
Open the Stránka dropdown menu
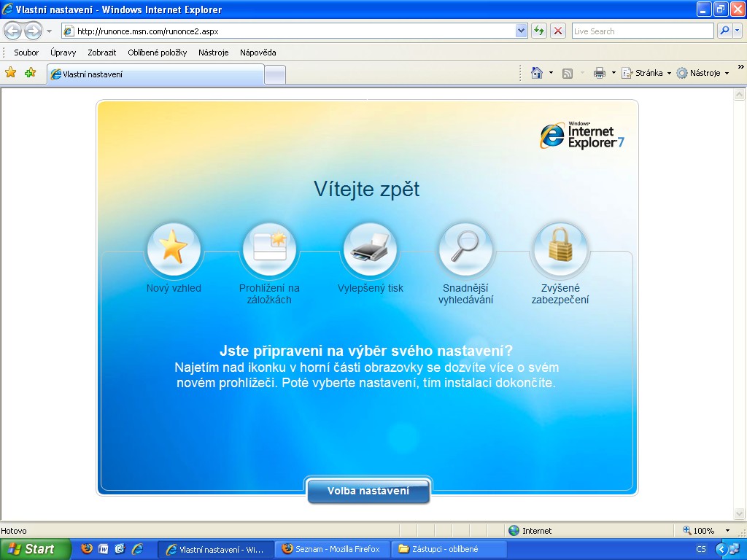(x=646, y=73)
